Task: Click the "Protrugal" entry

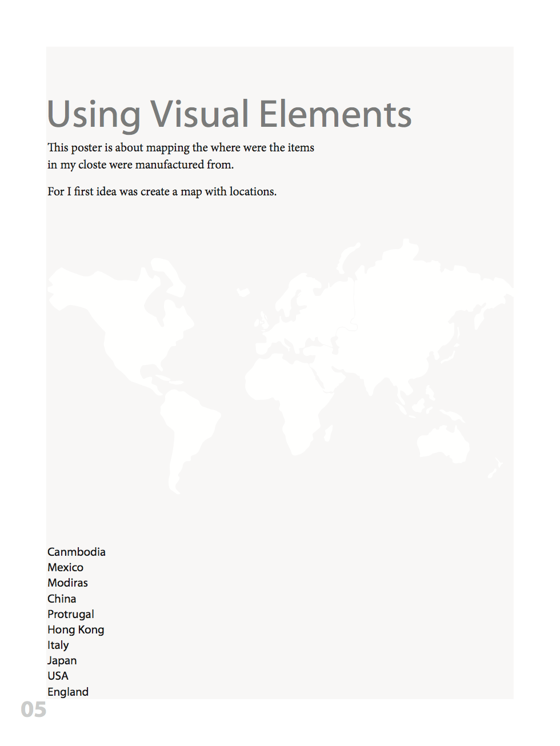Action: click(x=71, y=614)
